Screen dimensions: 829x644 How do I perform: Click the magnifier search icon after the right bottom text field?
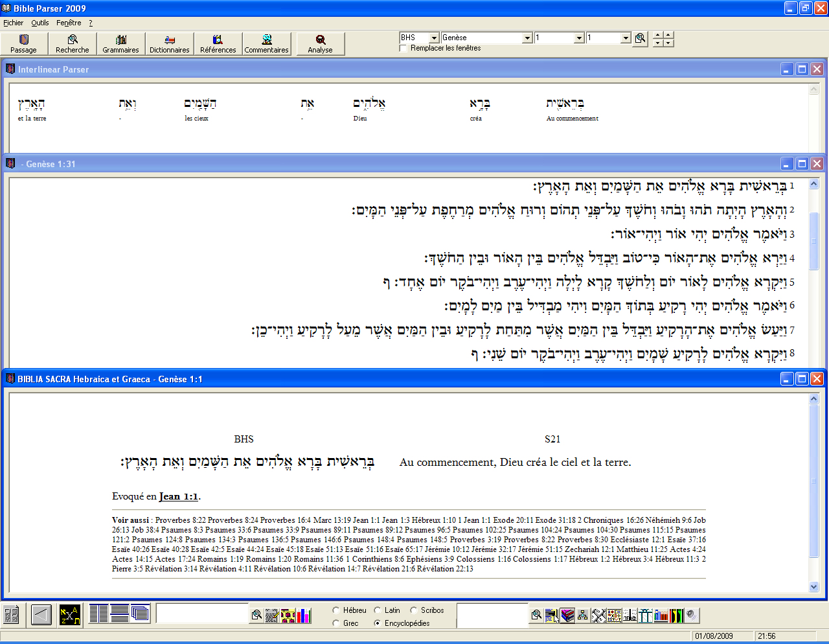pyautogui.click(x=536, y=615)
